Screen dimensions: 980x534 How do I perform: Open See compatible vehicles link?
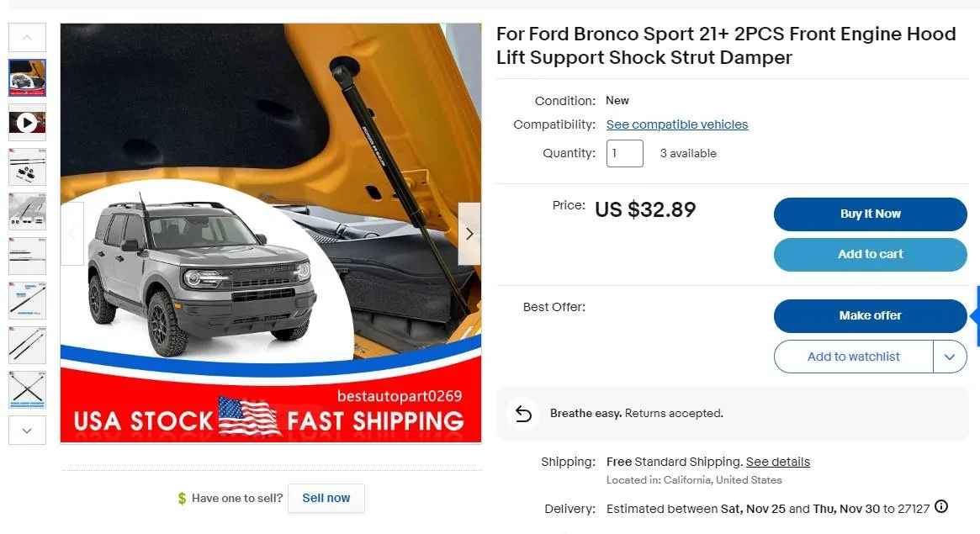click(x=676, y=124)
